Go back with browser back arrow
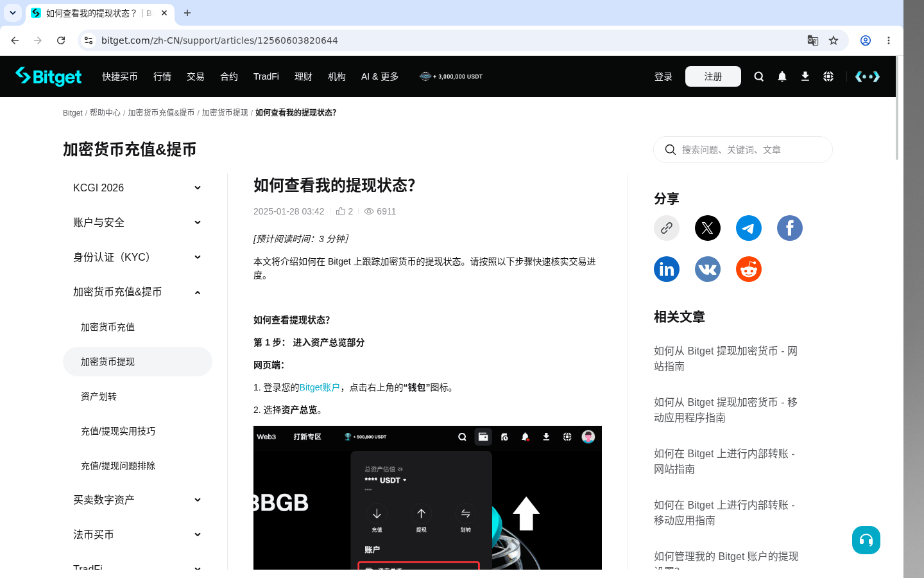This screenshot has height=578, width=924. (15, 40)
